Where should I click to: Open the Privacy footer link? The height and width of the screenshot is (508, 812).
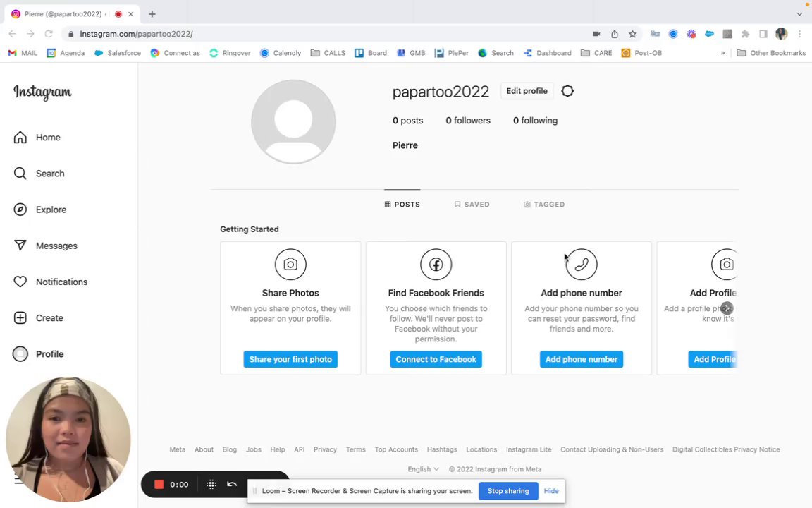pos(325,449)
